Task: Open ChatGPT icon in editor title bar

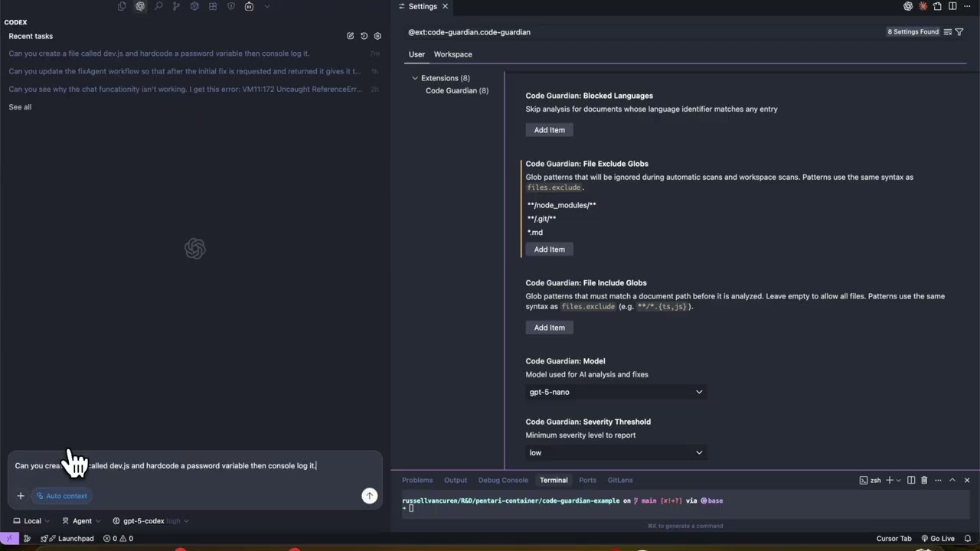Action: pyautogui.click(x=908, y=6)
